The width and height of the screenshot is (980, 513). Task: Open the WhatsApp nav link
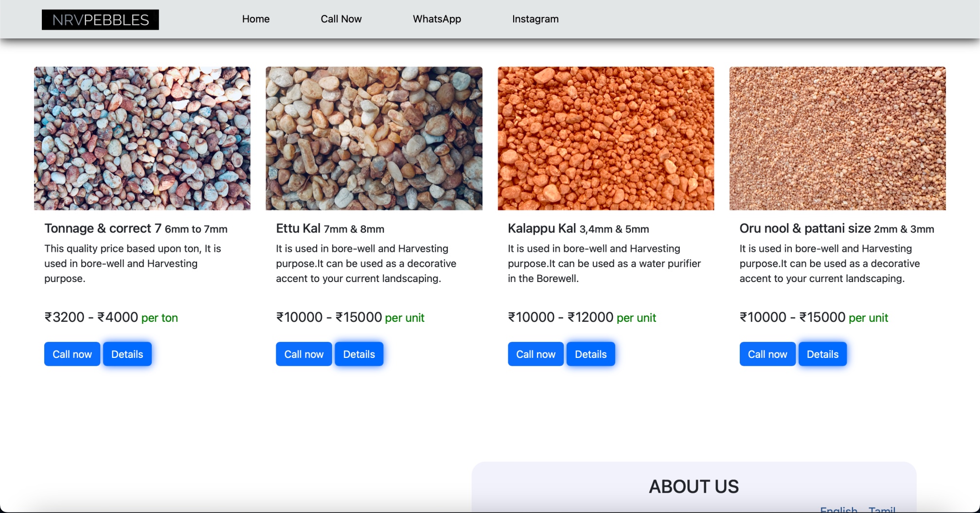437,19
